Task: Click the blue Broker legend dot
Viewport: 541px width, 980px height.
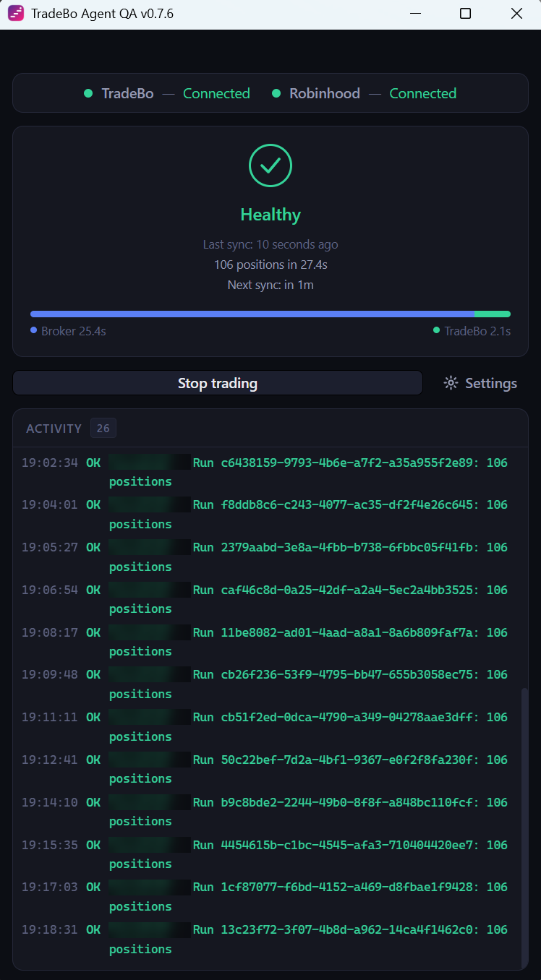Action: coord(34,330)
